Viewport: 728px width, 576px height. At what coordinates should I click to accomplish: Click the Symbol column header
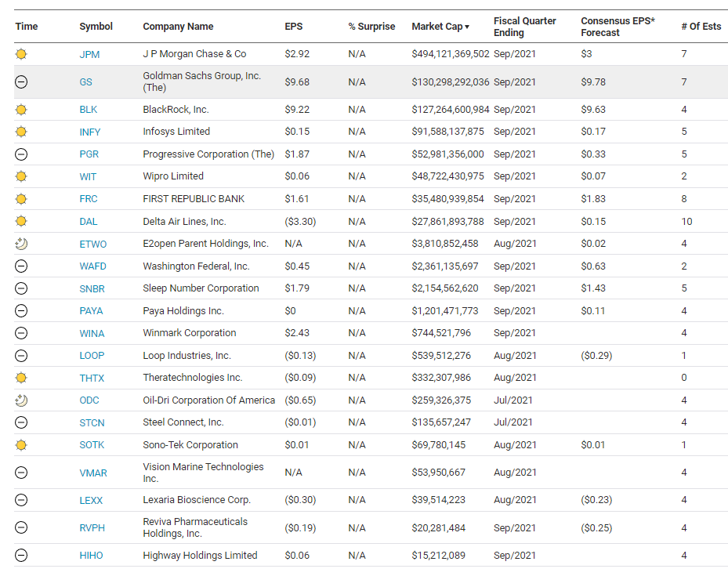tap(96, 27)
